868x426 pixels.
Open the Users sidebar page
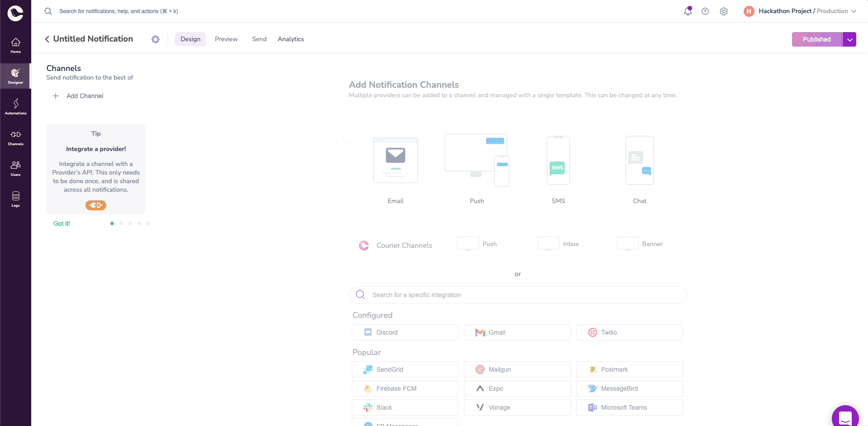[x=15, y=168]
